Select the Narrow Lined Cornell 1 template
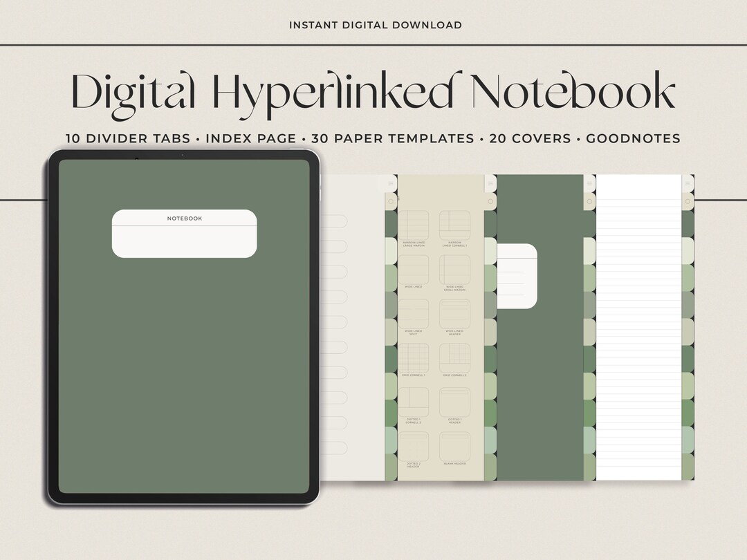This screenshot has width=747, height=560. tap(456, 225)
